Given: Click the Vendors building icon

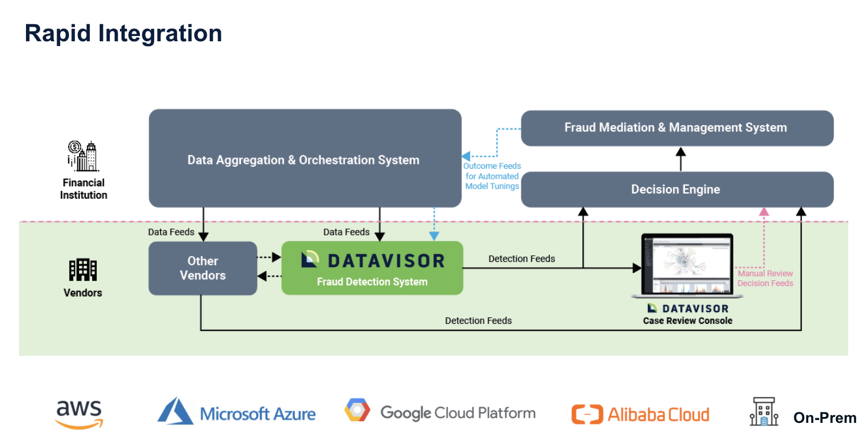Looking at the screenshot, I should [x=83, y=270].
